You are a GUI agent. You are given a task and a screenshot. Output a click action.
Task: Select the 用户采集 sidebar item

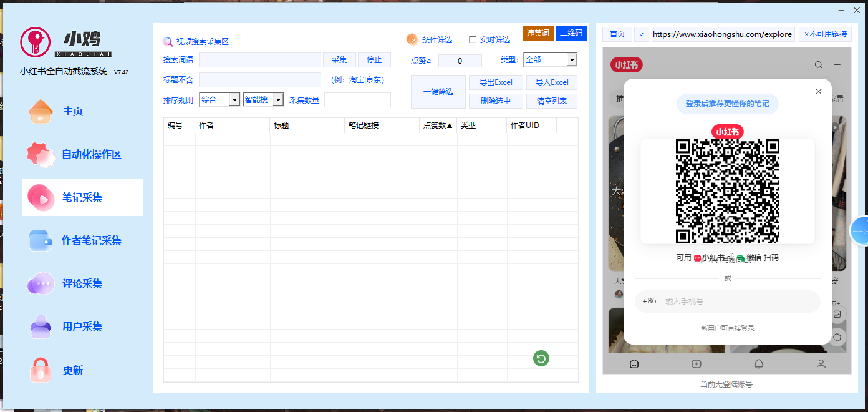[x=82, y=326]
